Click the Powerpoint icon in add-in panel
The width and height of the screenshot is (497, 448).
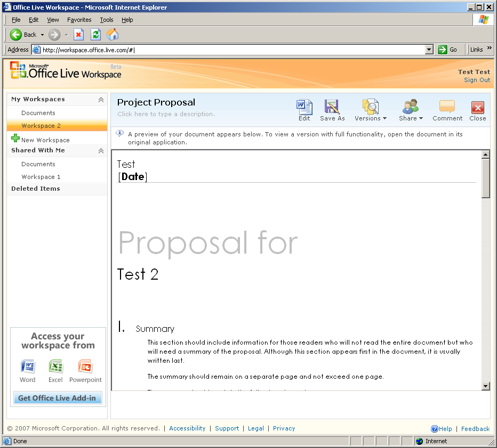click(85, 367)
